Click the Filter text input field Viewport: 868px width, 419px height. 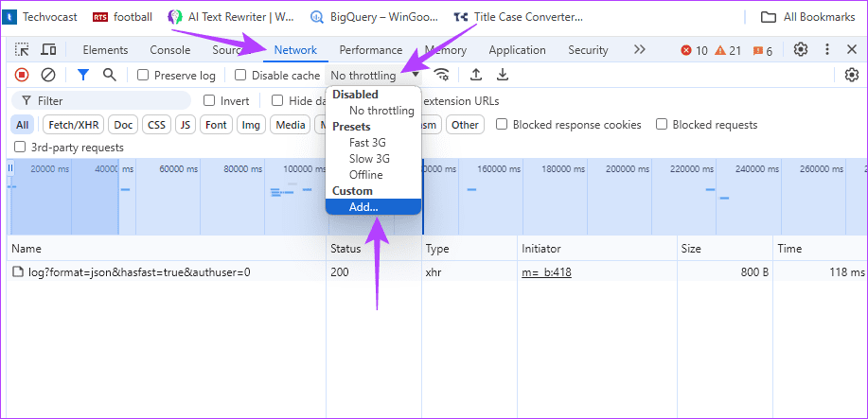point(104,100)
